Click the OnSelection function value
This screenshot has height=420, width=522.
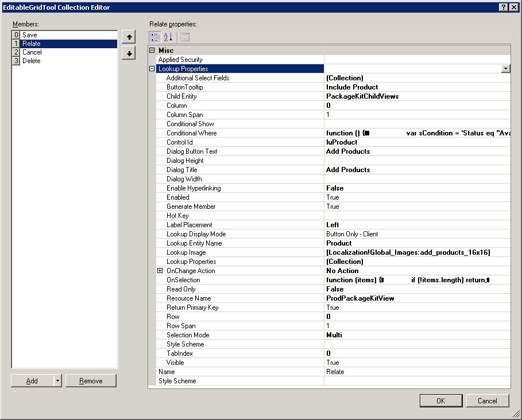(408, 280)
